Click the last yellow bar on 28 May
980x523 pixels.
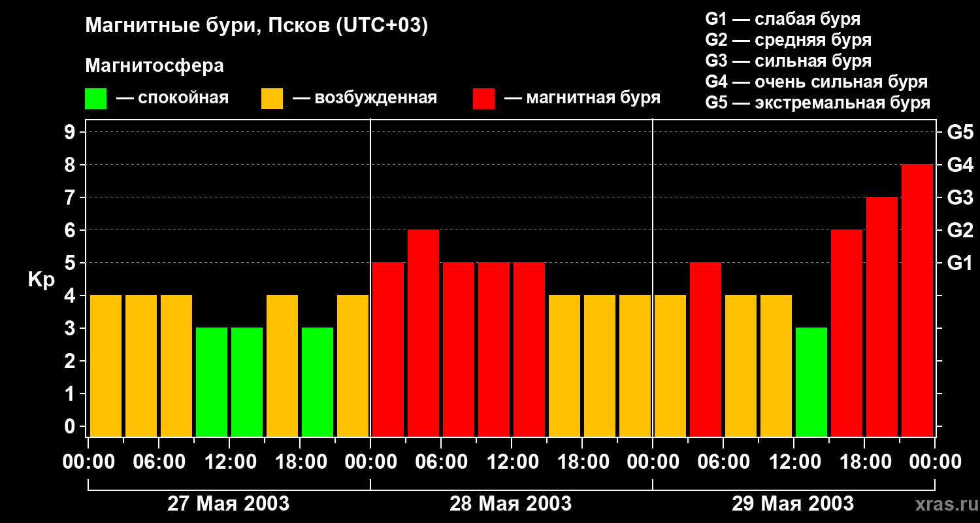click(x=635, y=366)
